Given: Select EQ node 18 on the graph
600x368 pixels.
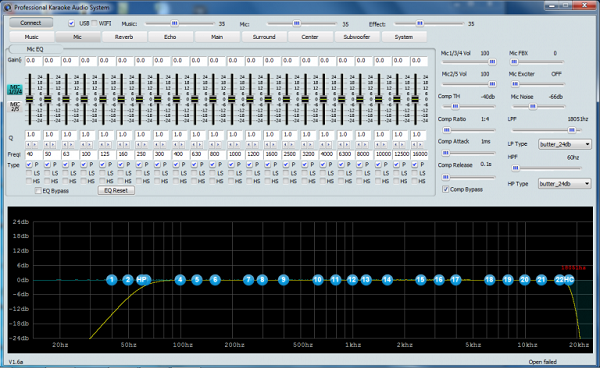Looking at the screenshot, I should [489, 280].
